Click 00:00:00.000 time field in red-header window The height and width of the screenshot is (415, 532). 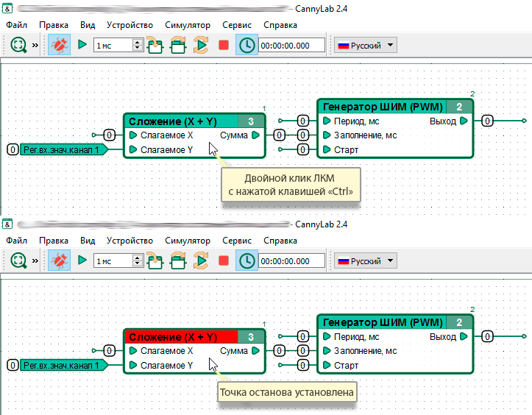tap(292, 261)
